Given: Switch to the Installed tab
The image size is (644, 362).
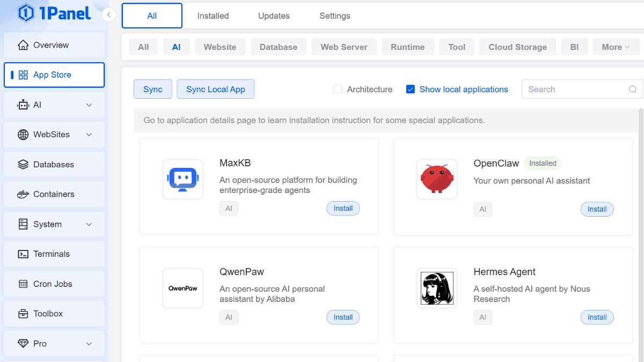Looking at the screenshot, I should point(213,16).
